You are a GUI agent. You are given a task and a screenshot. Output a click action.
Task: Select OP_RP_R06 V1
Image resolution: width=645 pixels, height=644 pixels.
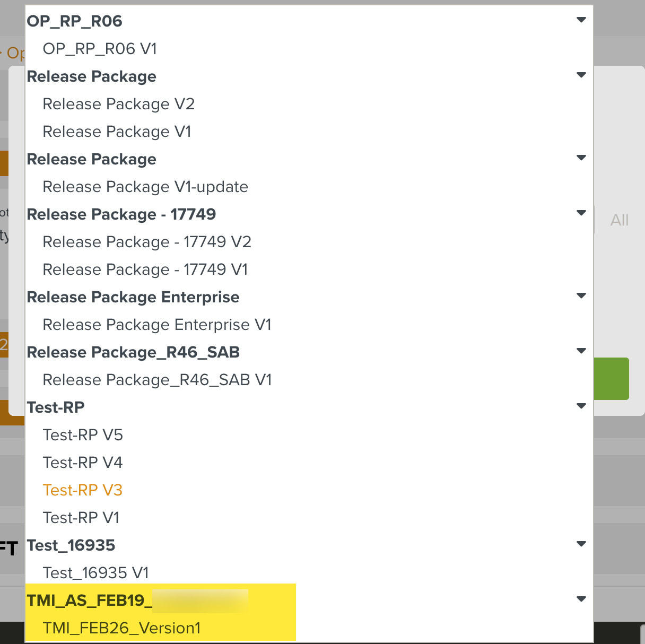coord(100,48)
